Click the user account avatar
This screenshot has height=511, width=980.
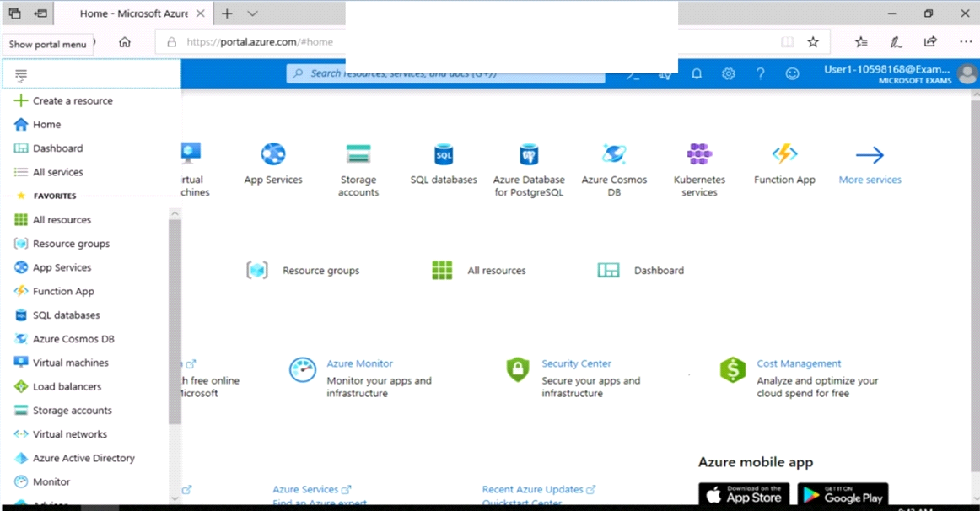coord(967,74)
